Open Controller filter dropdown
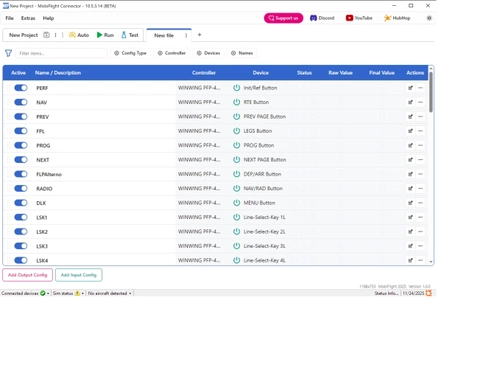 [x=171, y=53]
